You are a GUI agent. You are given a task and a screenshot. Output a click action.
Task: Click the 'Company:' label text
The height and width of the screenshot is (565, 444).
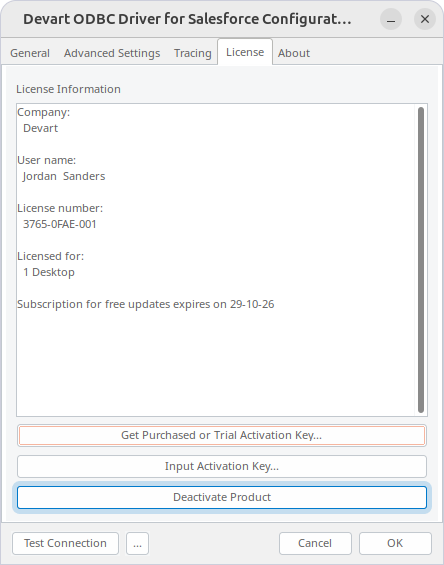(44, 112)
